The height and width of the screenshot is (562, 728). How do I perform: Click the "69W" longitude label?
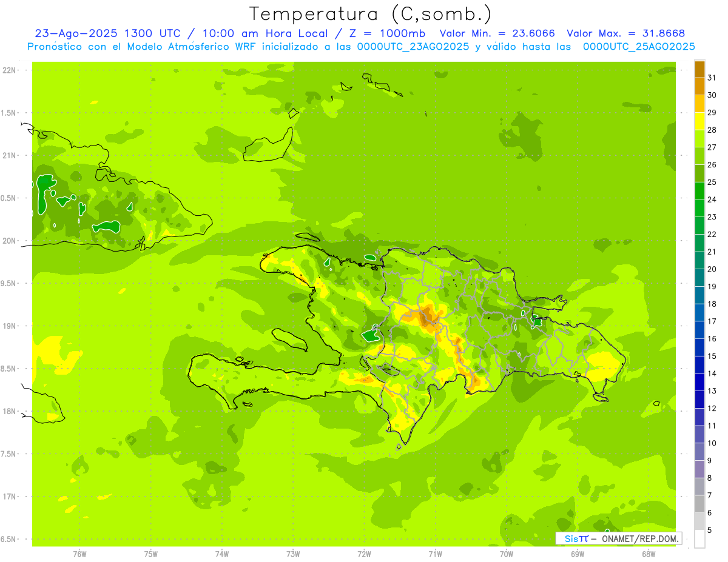577,554
